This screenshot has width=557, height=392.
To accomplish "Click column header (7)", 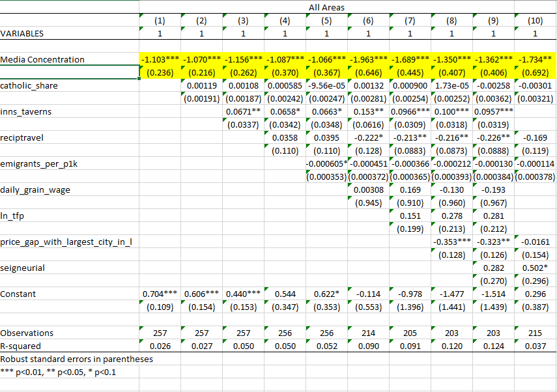I will click(410, 21).
